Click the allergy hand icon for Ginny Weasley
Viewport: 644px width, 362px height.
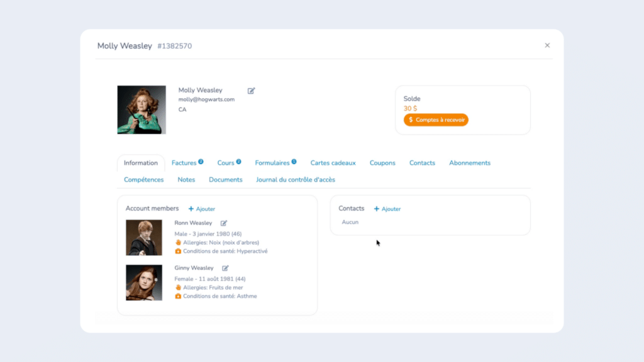[178, 288]
